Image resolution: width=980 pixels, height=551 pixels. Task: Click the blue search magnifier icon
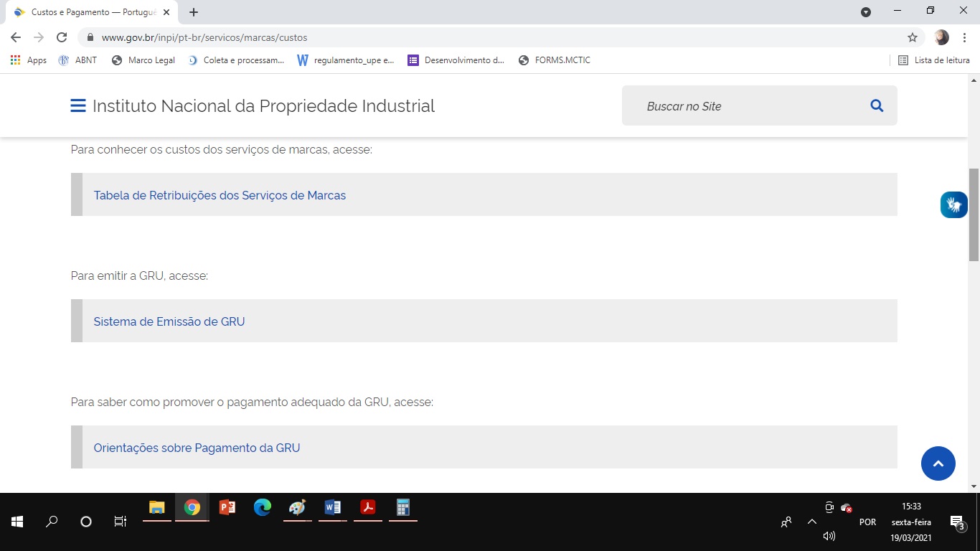877,106
